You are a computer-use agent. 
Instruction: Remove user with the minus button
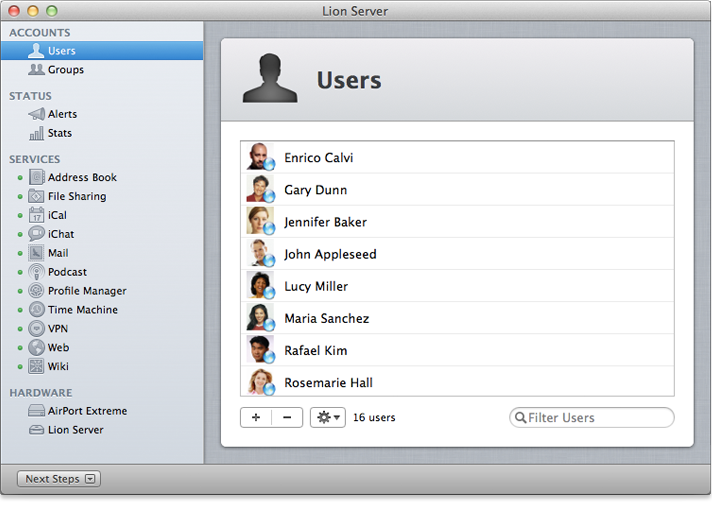tap(287, 417)
